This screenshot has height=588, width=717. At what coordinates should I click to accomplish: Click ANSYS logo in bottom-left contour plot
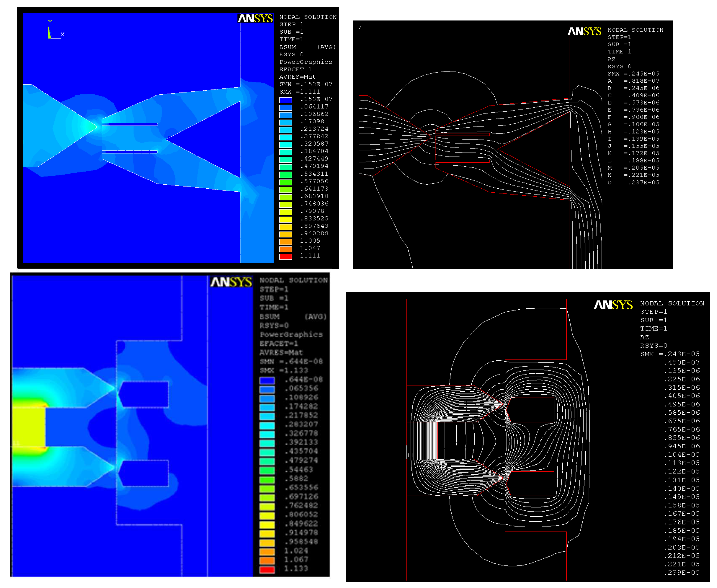[231, 282]
